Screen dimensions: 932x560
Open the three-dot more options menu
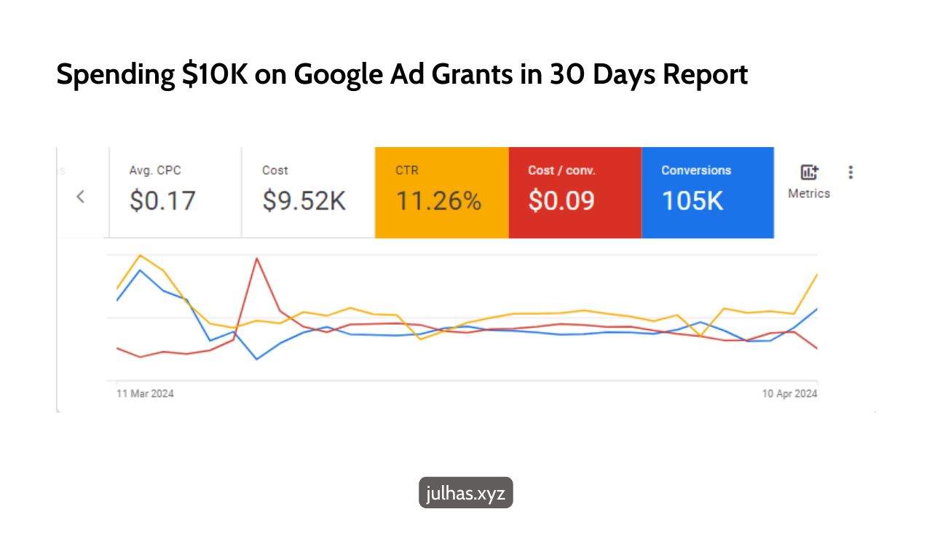point(850,173)
